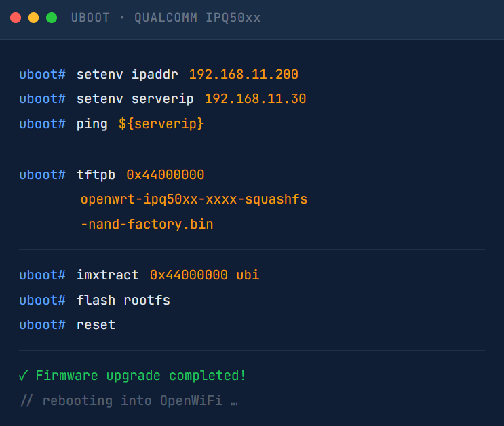Click the server IP 192.168.11.30
The width and height of the screenshot is (504, 426).
point(255,99)
